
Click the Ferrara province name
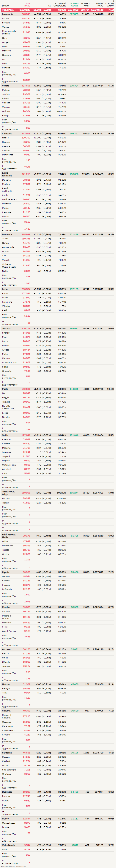pos(6,216)
